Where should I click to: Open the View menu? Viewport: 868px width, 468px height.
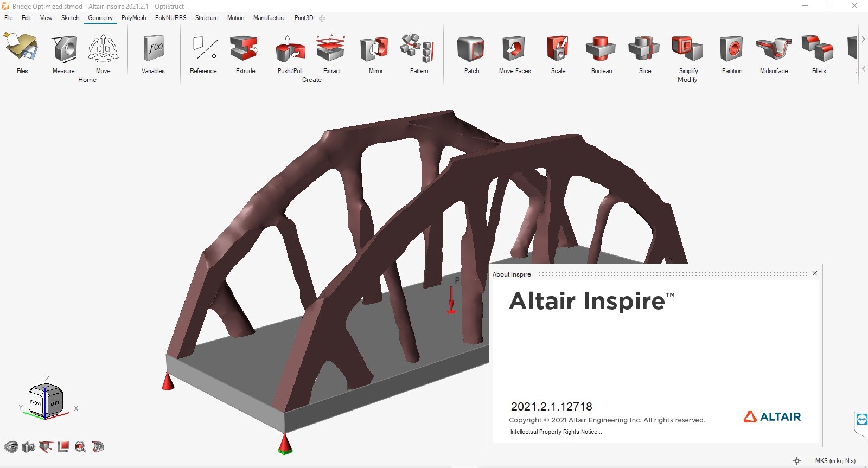pos(46,18)
